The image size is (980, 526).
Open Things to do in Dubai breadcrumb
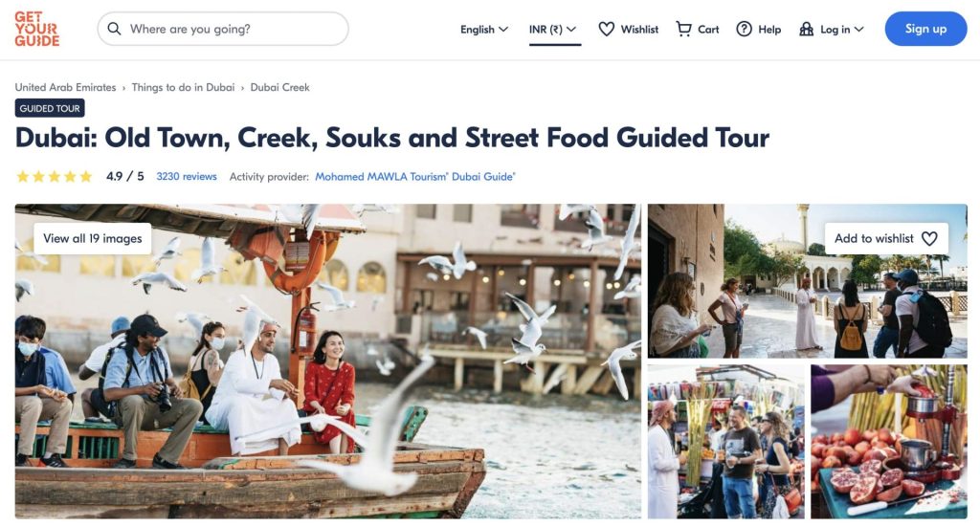183,87
